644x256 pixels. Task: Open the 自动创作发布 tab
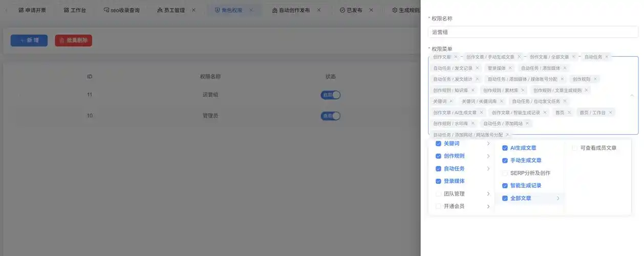pyautogui.click(x=291, y=10)
